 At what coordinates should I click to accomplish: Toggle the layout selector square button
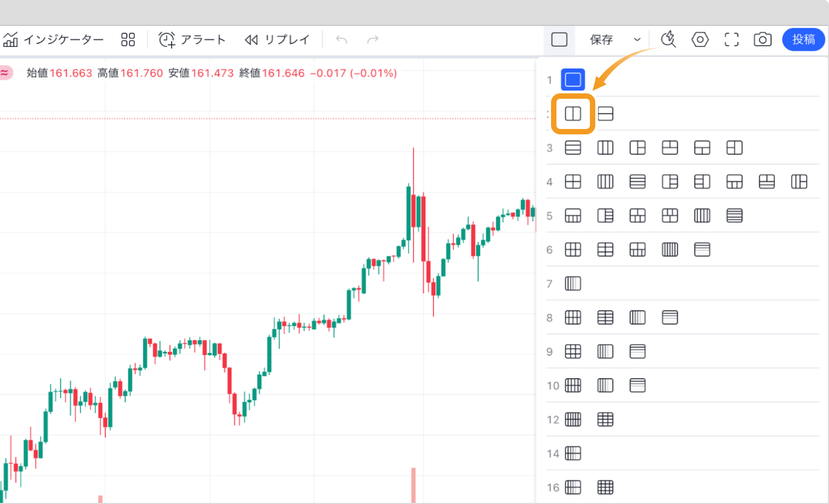click(559, 39)
